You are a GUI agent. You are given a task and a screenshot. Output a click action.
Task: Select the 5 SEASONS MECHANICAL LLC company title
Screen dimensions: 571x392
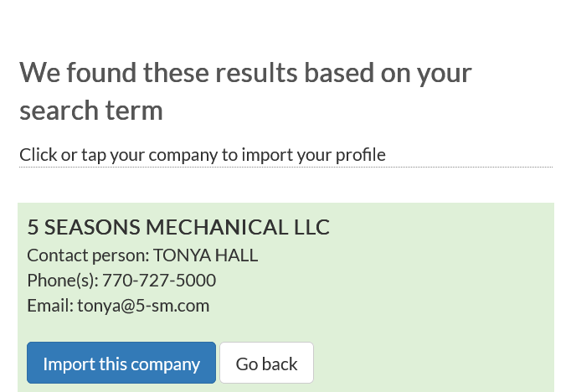(178, 227)
